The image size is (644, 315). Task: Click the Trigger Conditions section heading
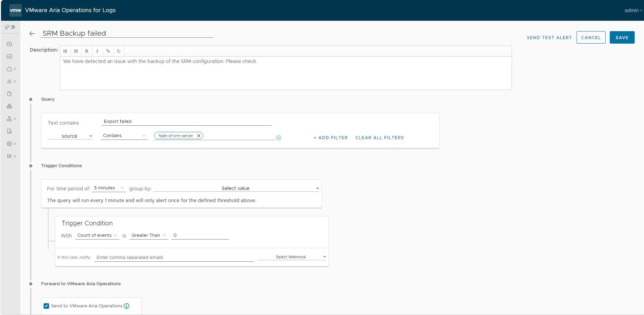62,166
